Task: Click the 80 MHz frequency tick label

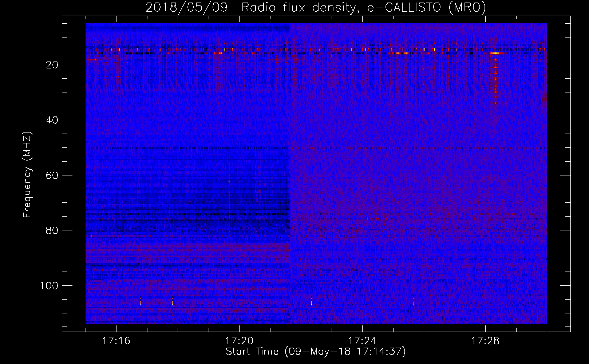Action: 52,230
